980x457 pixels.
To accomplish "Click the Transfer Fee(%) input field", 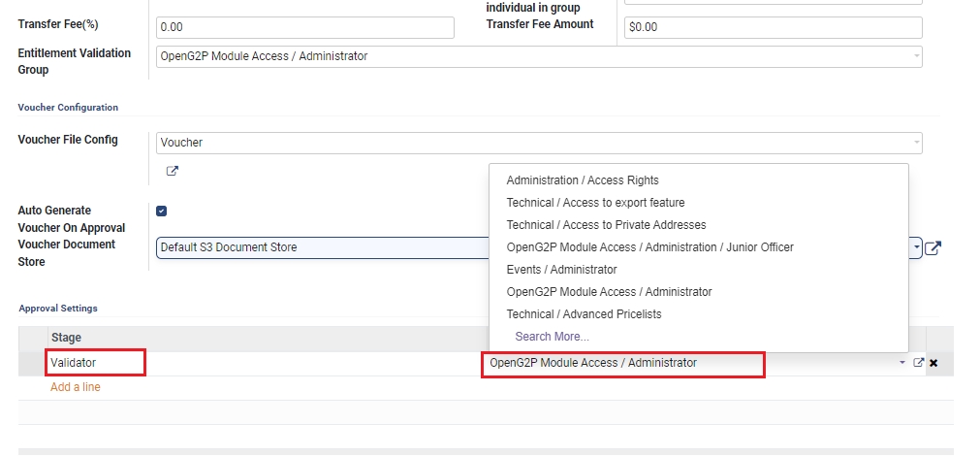I will coord(304,27).
